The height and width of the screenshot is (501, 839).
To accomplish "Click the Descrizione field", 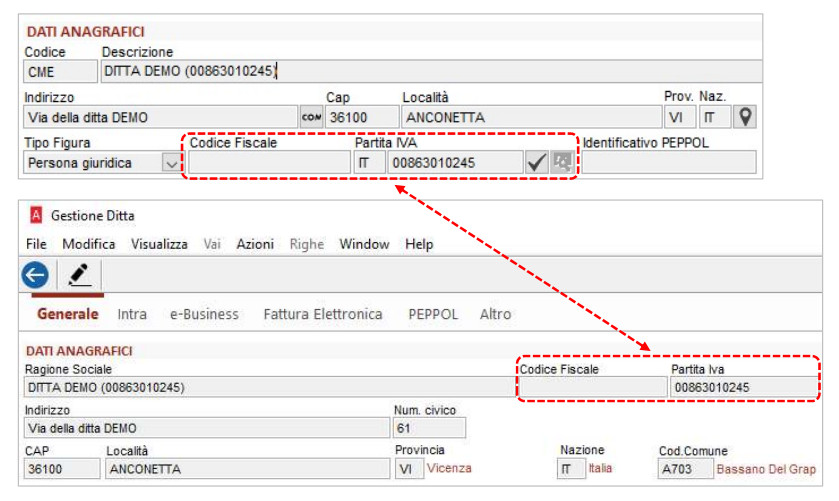I will [431, 71].
